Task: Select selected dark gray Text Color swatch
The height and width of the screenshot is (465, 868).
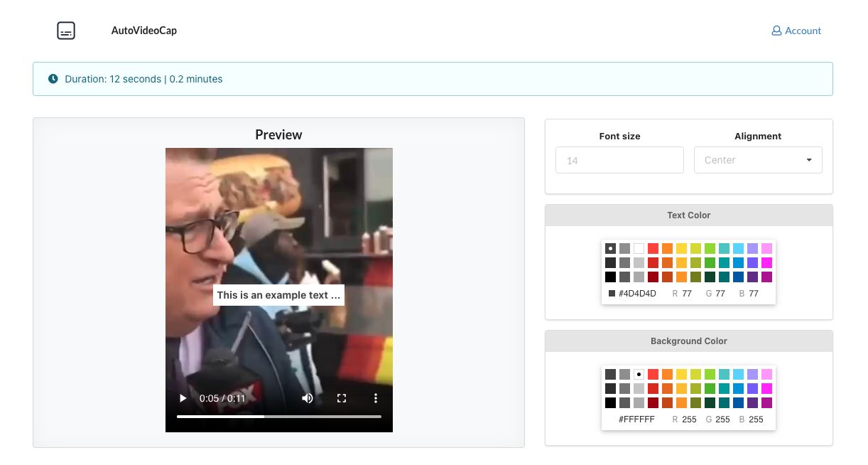Action: tap(610, 248)
